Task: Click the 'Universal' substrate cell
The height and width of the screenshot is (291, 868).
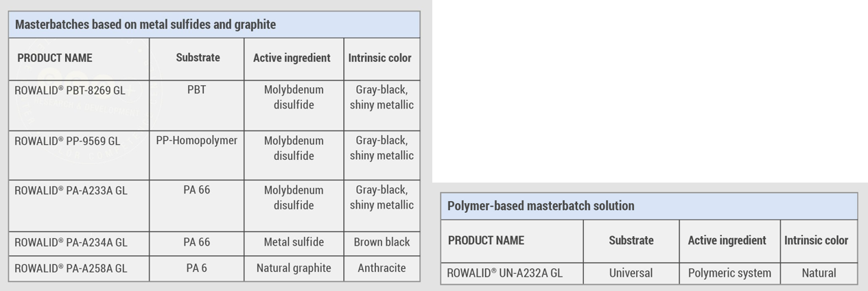Action: pyautogui.click(x=631, y=273)
